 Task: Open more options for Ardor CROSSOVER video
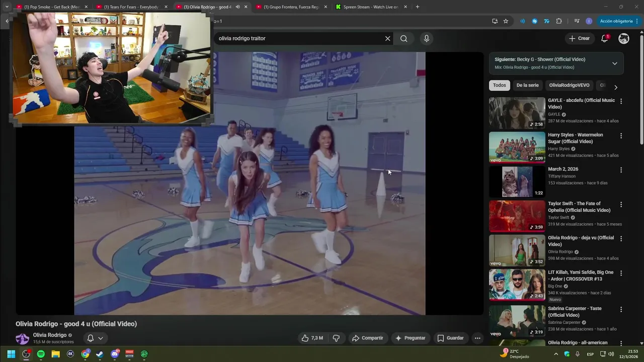click(621, 273)
